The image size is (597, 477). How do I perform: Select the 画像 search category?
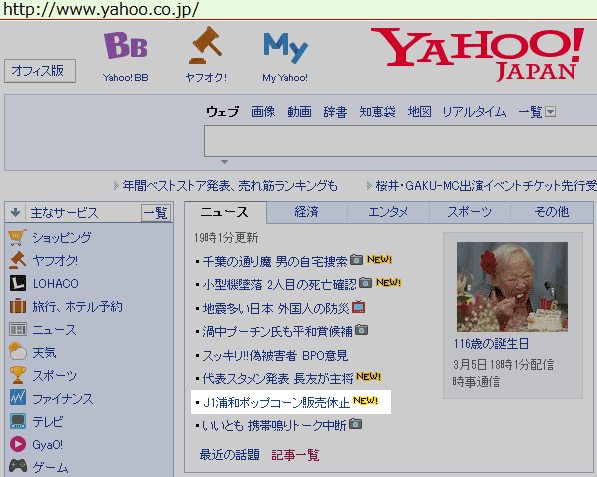click(263, 112)
